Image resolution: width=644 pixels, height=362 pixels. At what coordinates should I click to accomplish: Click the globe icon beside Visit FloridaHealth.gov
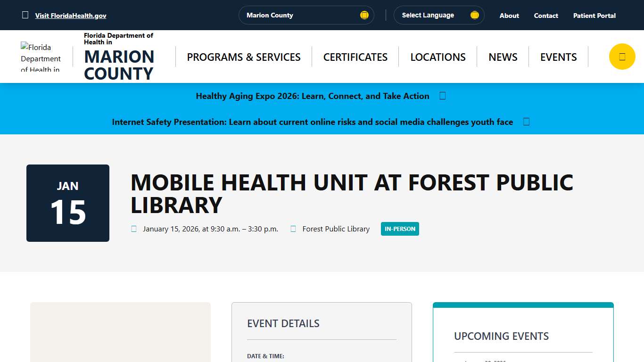25,15
